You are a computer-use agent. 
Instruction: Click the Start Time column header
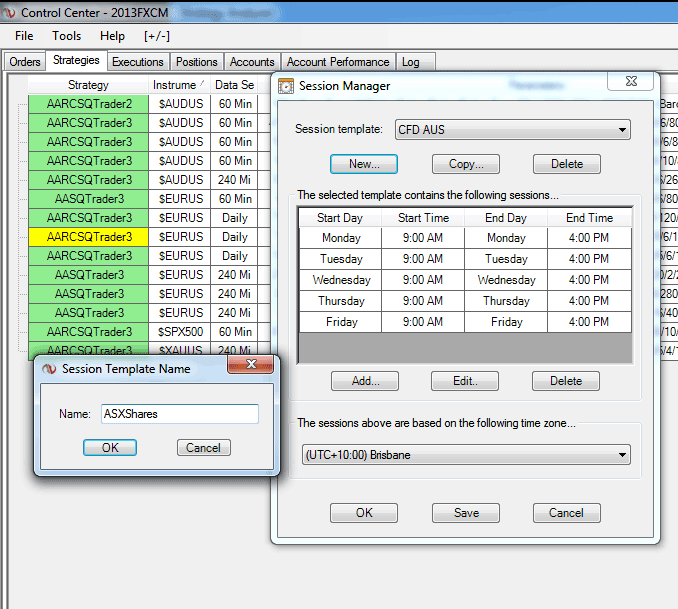coord(423,218)
